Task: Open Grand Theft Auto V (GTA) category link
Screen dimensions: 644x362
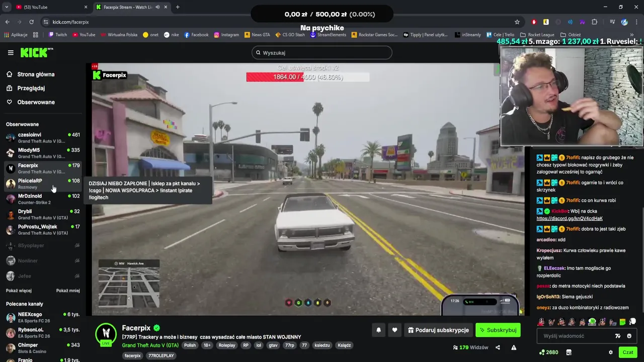Action: 150,345
